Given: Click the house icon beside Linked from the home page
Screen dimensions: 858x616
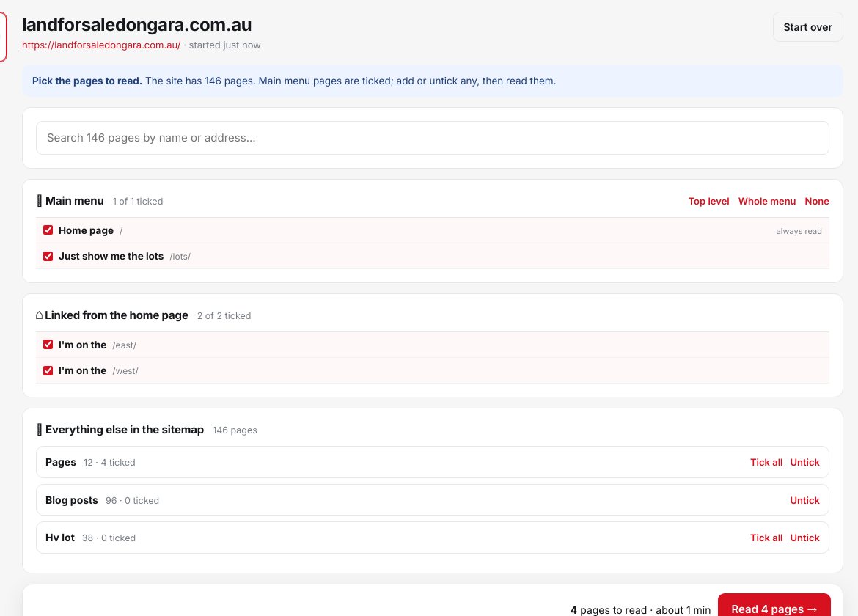Looking at the screenshot, I should pos(39,315).
